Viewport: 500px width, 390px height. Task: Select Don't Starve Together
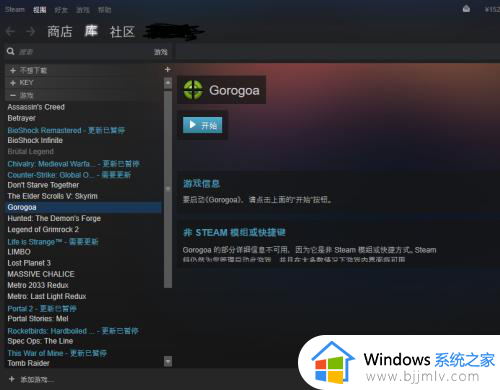pyautogui.click(x=43, y=185)
